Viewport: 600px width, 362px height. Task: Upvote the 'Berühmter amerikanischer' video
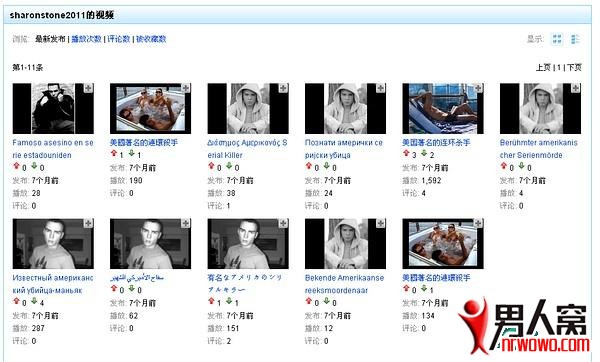[504, 166]
